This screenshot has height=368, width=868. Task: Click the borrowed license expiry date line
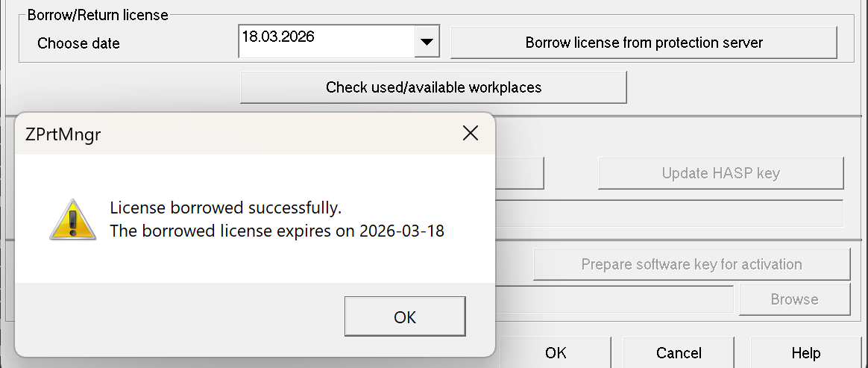pos(277,231)
